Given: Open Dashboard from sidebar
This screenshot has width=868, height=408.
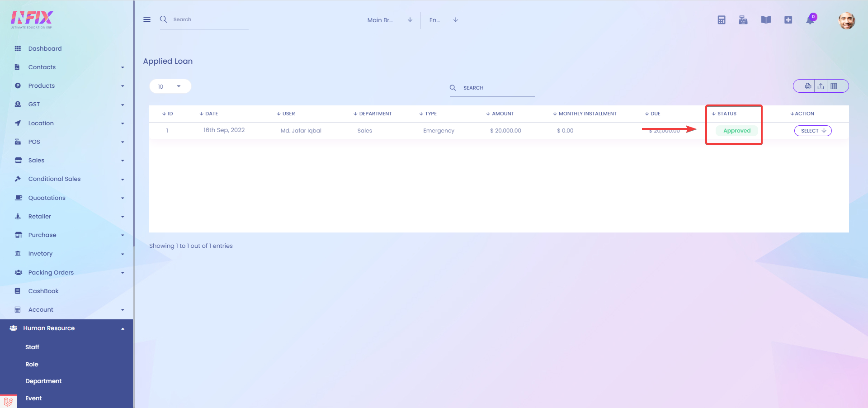Looking at the screenshot, I should 45,48.
